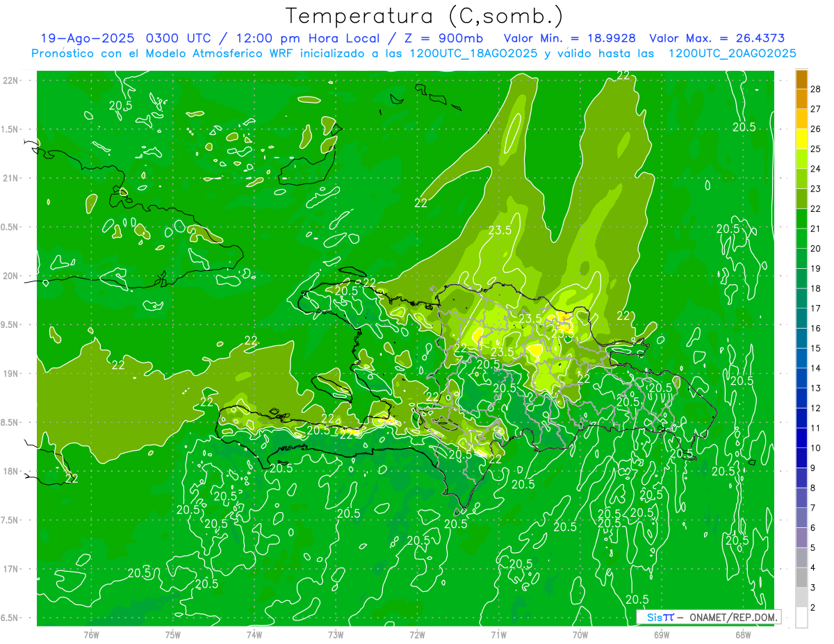Click the blue legend swatch between 13 and 14

[801, 378]
